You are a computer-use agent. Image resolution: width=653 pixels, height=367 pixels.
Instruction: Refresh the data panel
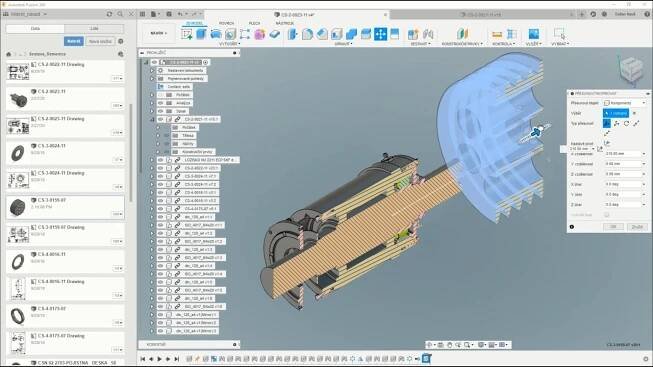109,14
